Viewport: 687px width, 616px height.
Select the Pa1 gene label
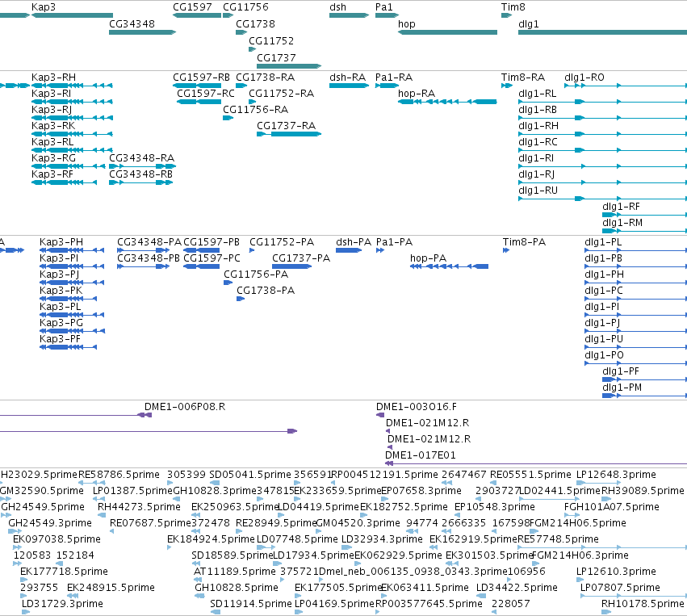click(x=384, y=7)
